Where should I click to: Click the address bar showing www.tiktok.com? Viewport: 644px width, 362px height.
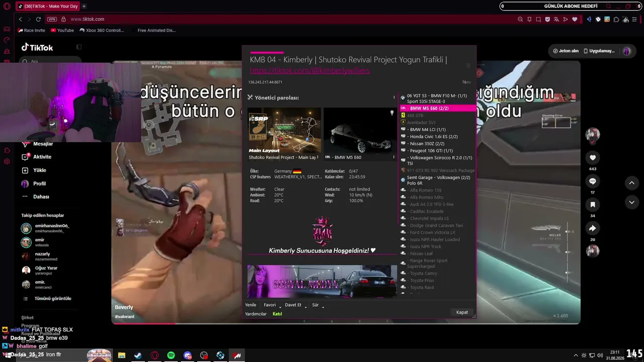88,19
